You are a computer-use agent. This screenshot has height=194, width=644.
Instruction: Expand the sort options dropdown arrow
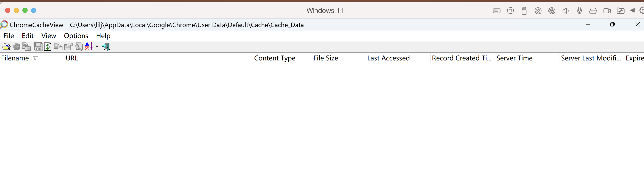pos(97,47)
